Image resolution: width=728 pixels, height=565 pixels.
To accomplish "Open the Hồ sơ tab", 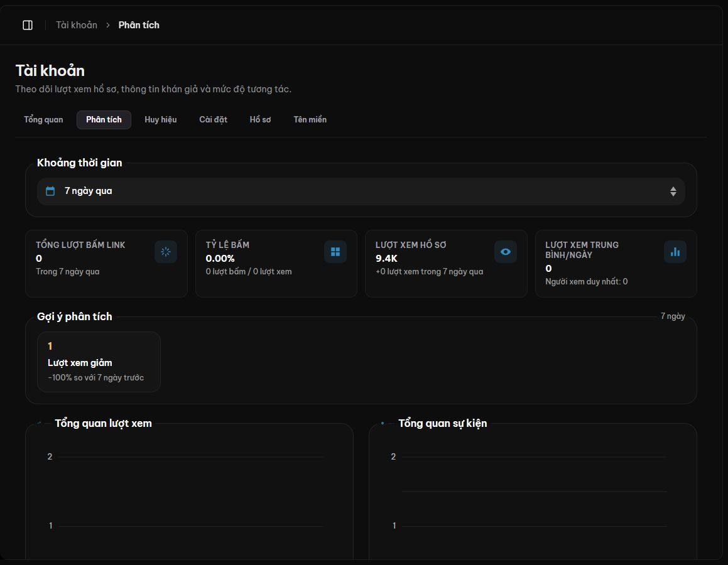I will [260, 120].
